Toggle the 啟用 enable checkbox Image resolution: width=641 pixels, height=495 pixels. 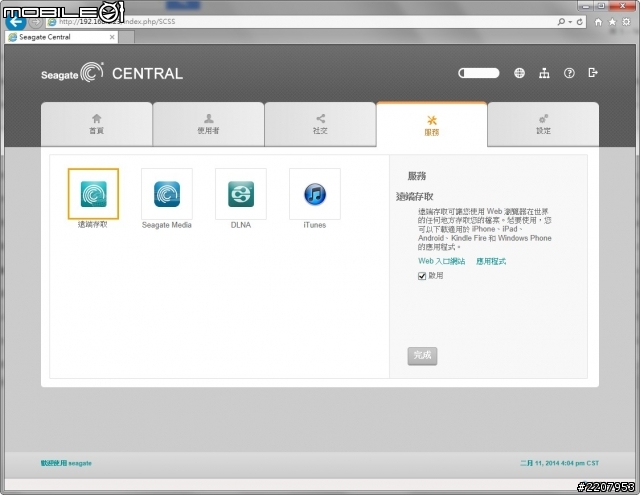[x=422, y=276]
